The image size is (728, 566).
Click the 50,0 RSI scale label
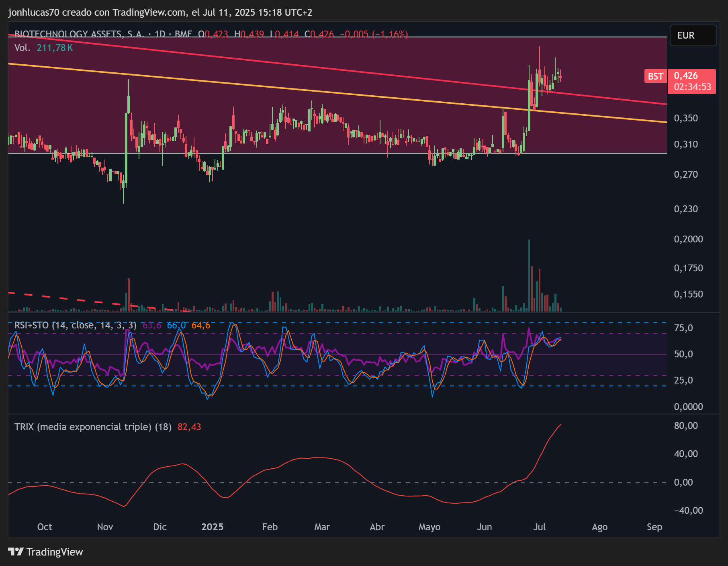coord(683,354)
